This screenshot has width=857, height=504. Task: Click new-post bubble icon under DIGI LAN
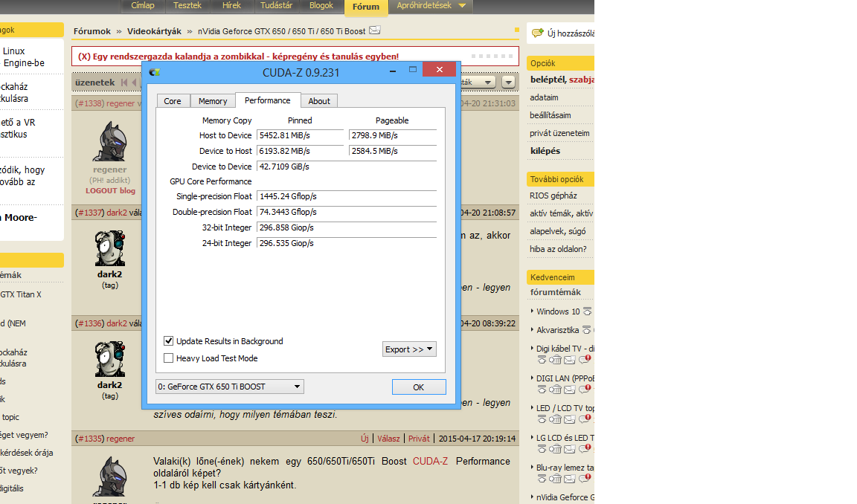584,390
